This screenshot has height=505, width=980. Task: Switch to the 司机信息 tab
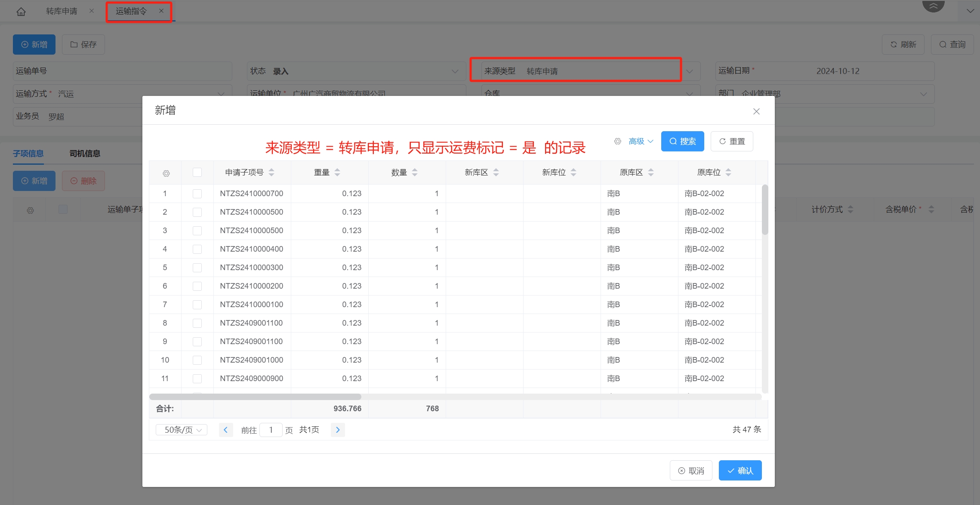pos(85,154)
